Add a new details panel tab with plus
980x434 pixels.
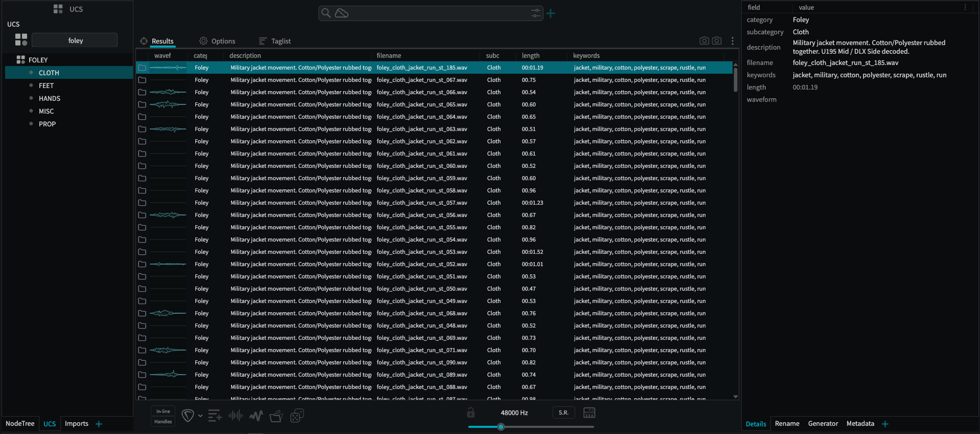tap(885, 424)
